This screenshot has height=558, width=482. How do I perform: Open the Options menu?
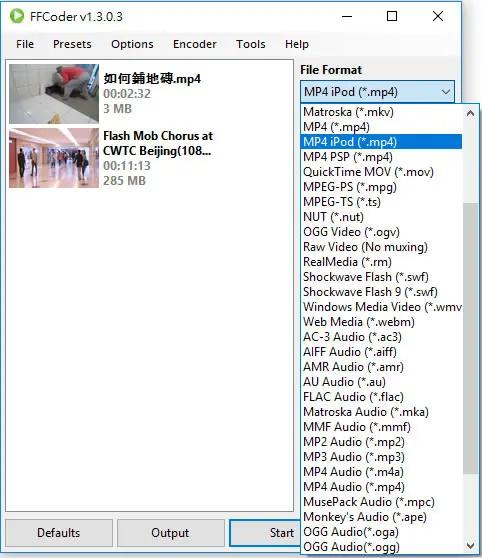[x=132, y=44]
